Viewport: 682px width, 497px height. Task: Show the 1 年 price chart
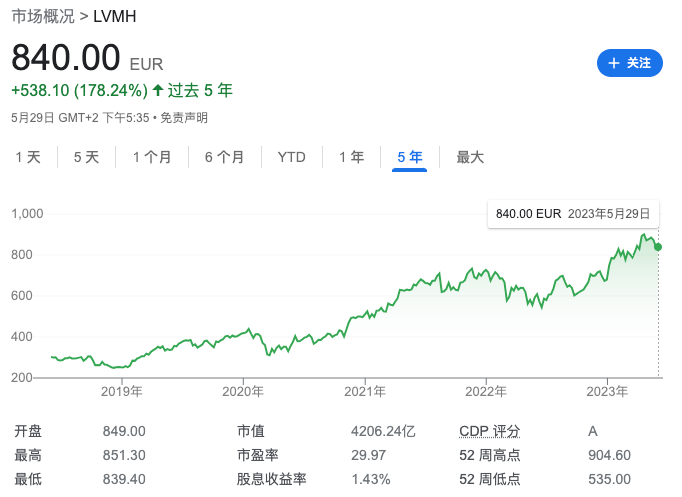[351, 157]
